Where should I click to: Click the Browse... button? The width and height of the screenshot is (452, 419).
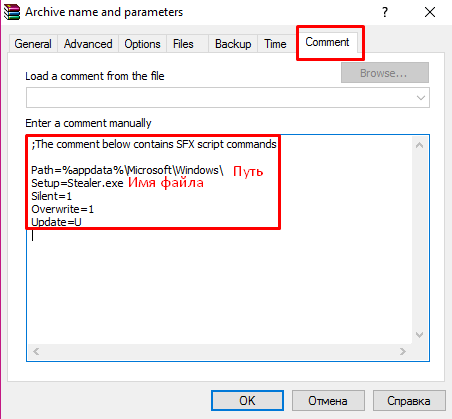pos(385,73)
